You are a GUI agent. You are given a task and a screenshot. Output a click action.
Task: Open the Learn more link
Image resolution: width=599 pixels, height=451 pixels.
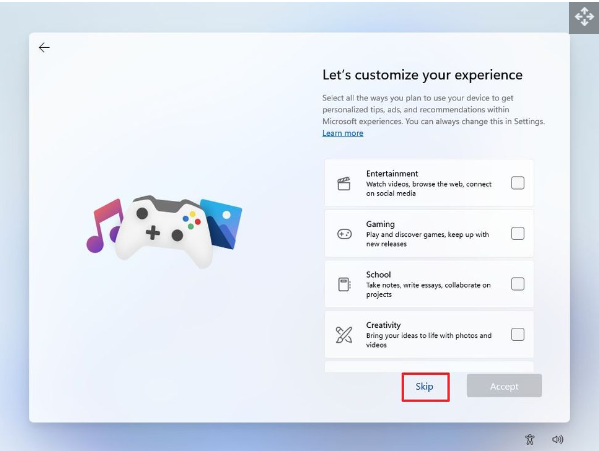[343, 133]
